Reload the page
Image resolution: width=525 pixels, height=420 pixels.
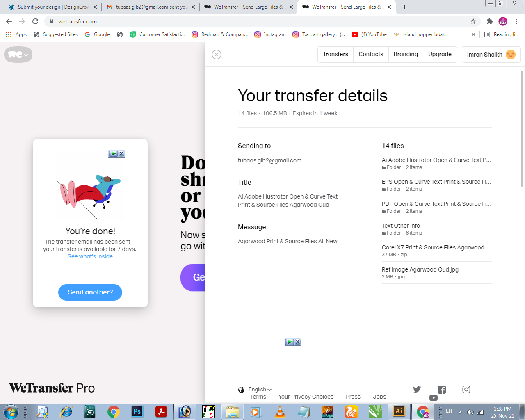pyautogui.click(x=35, y=21)
